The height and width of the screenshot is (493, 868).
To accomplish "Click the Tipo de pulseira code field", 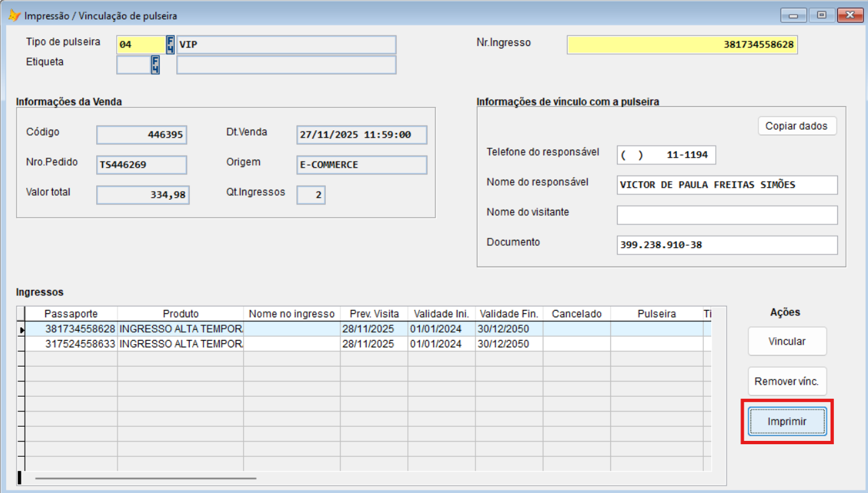I will [140, 45].
